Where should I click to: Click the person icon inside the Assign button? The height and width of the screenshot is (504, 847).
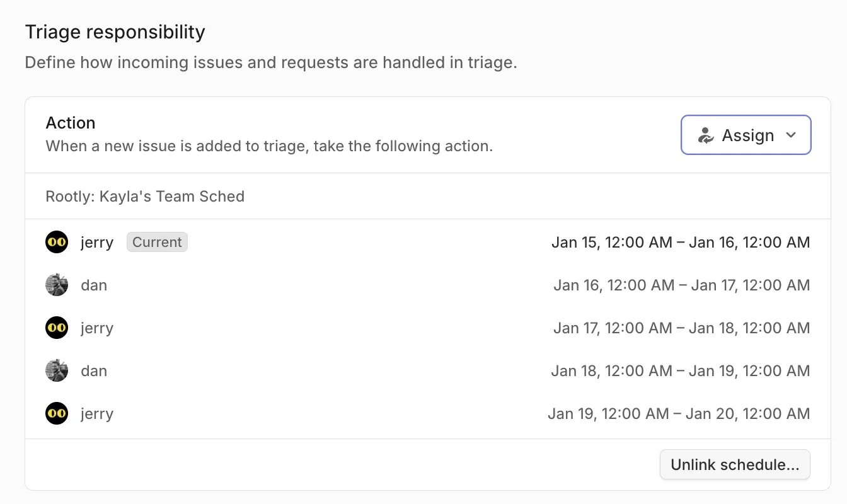pyautogui.click(x=706, y=135)
